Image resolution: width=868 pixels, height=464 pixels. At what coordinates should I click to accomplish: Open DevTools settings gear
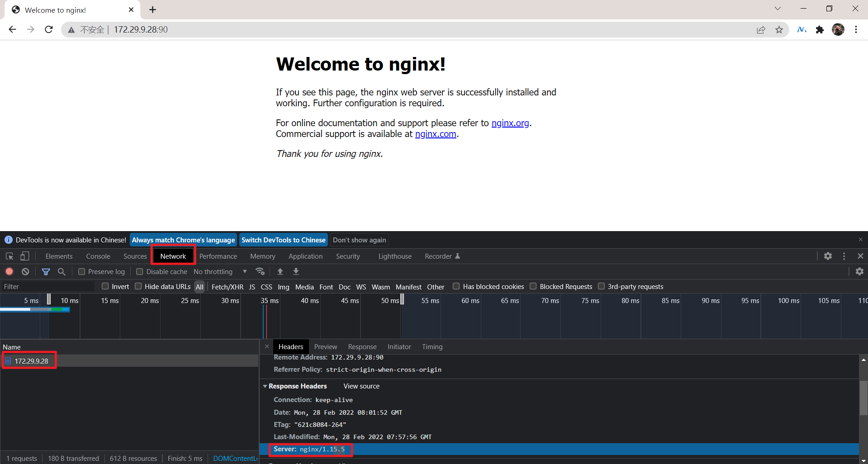(x=828, y=256)
